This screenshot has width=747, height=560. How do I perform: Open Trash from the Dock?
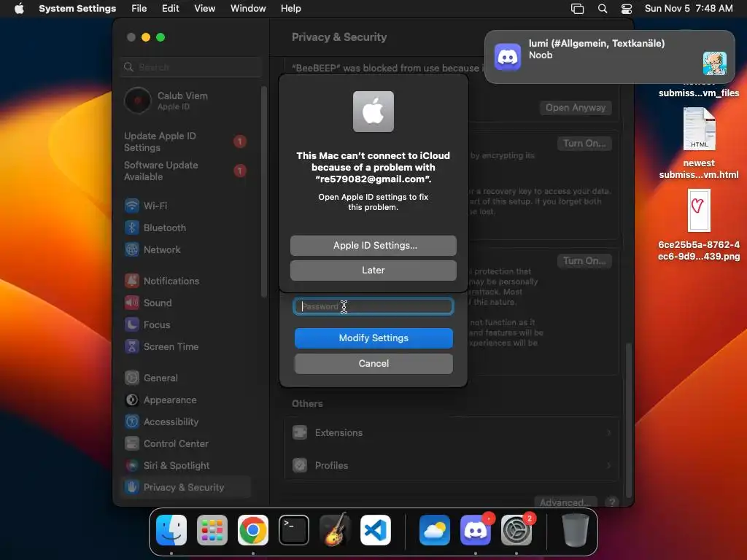[576, 530]
